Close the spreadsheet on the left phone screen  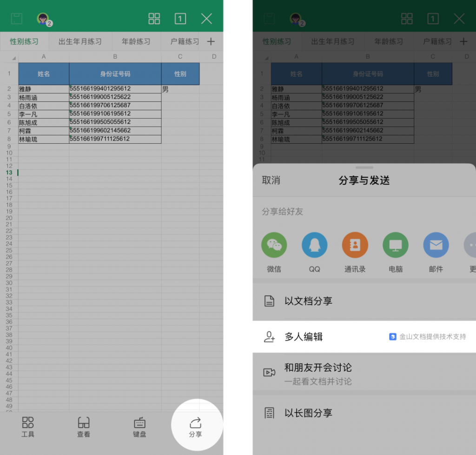click(x=206, y=19)
